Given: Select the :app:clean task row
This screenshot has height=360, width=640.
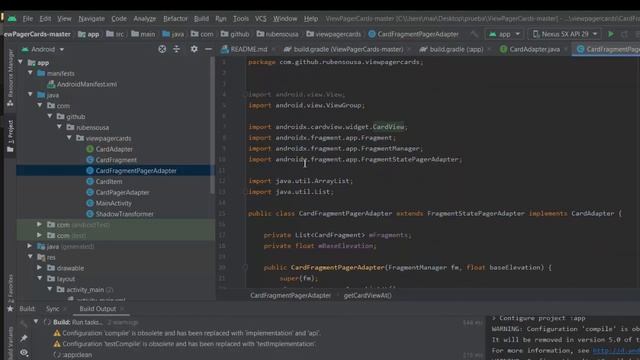Looking at the screenshot, I should tap(73, 355).
